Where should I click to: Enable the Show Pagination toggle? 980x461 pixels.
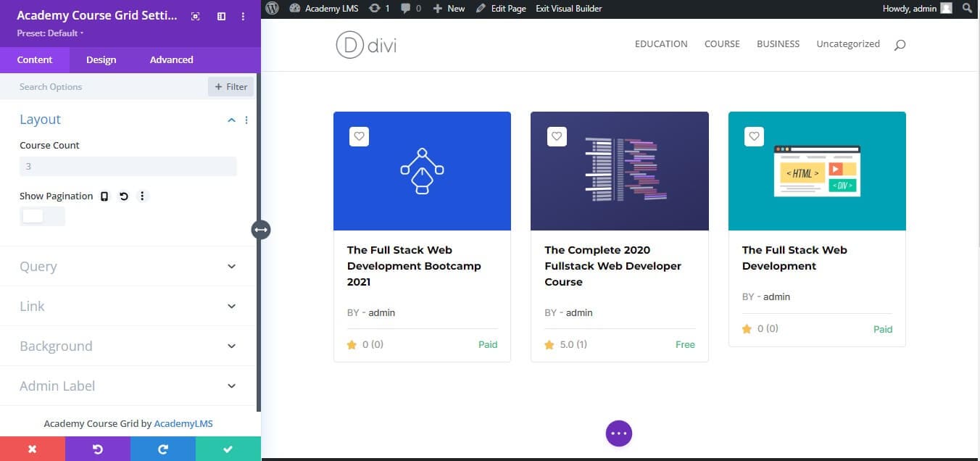click(x=42, y=216)
